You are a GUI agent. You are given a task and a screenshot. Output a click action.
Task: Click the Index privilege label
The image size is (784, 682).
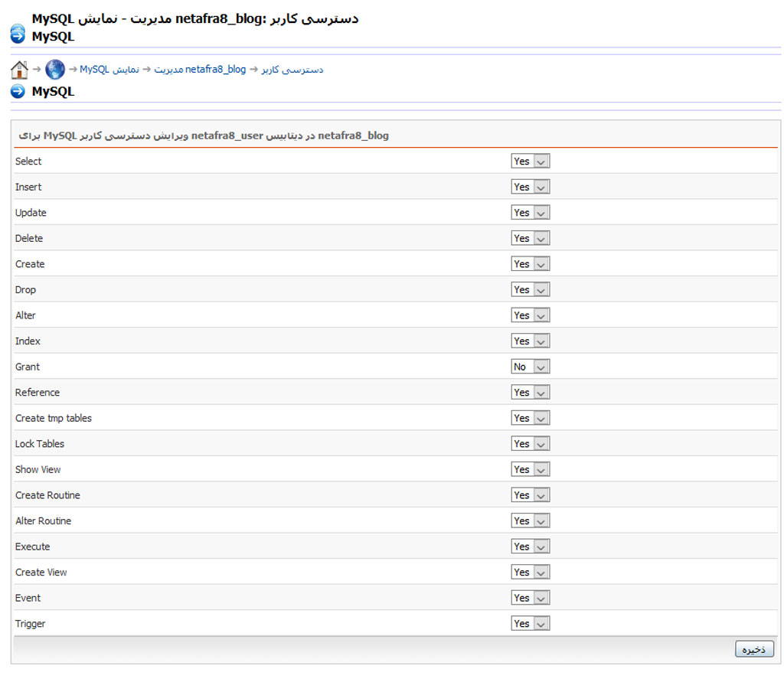click(28, 341)
